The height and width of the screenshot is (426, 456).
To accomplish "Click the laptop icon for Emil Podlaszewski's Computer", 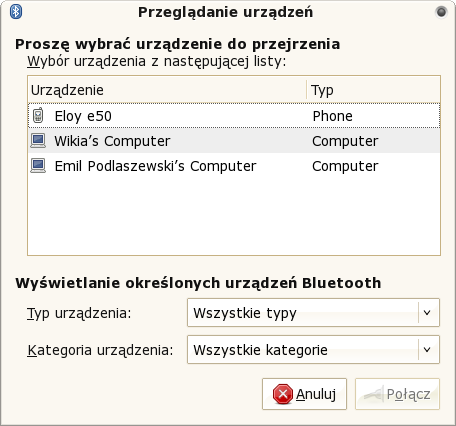I will pyautogui.click(x=38, y=166).
